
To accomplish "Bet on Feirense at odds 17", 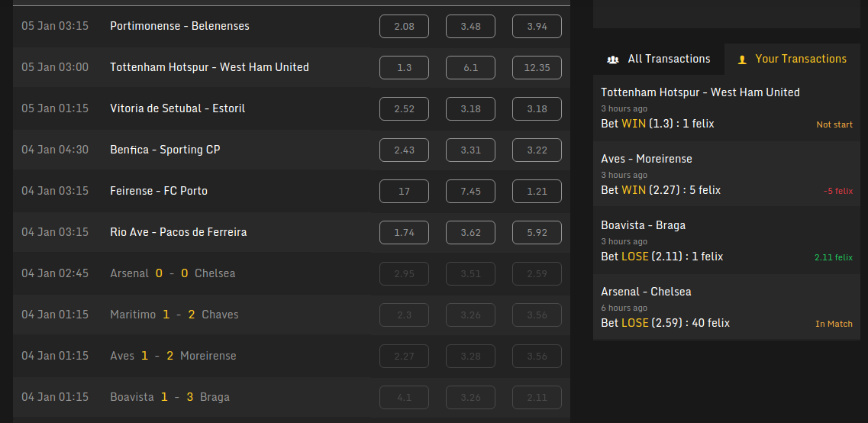I will point(404,191).
